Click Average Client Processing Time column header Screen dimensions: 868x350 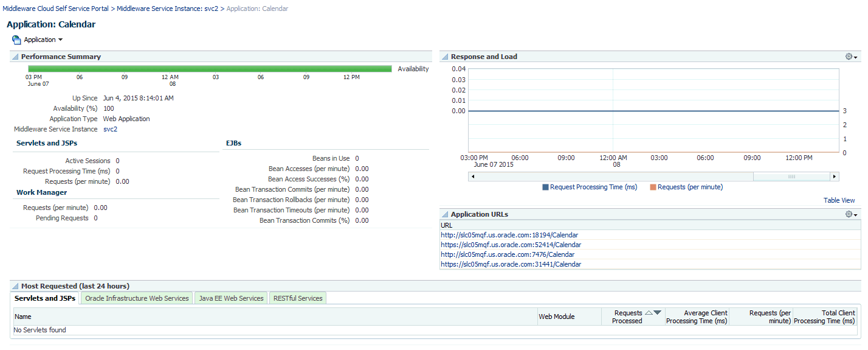click(x=697, y=317)
